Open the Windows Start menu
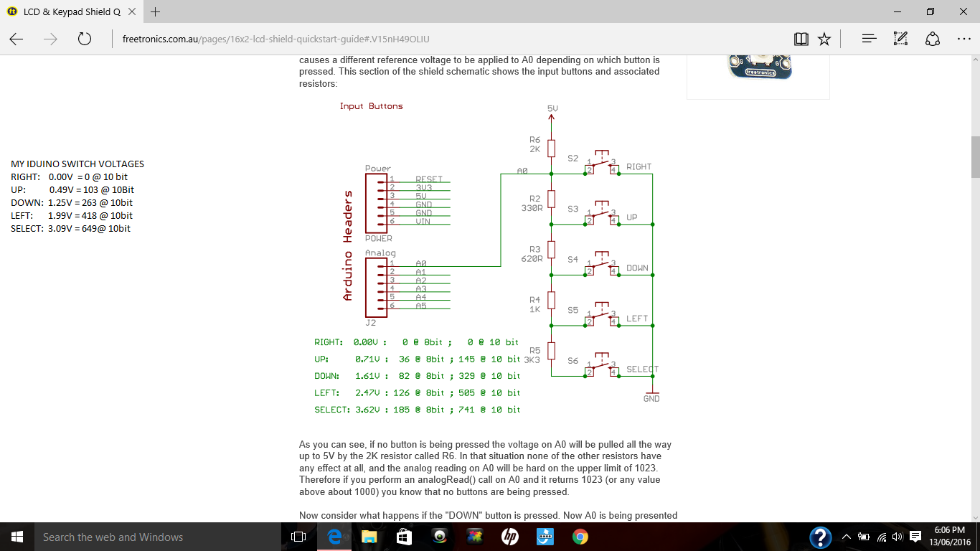This screenshot has width=980, height=551. 17,537
